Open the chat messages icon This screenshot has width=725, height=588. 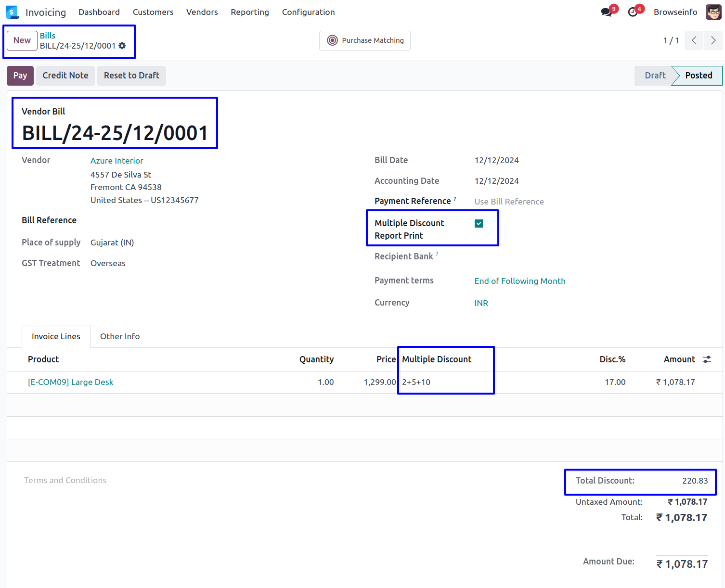[x=607, y=12]
